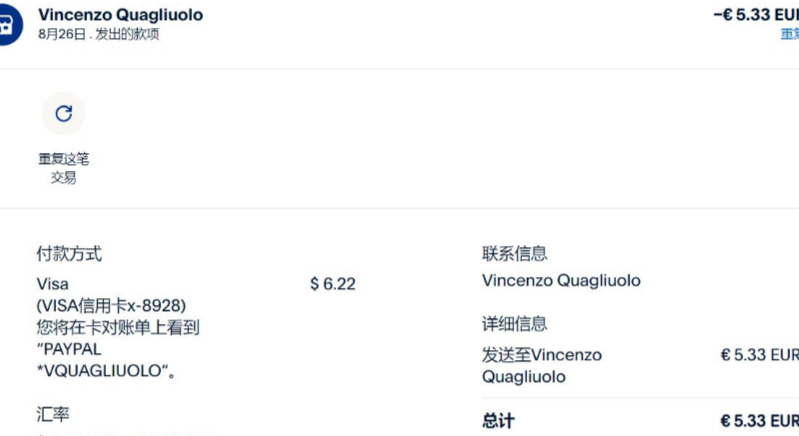799x436 pixels.
Task: Click Vincenzo Quagliuolo under contact information
Action: click(x=561, y=281)
